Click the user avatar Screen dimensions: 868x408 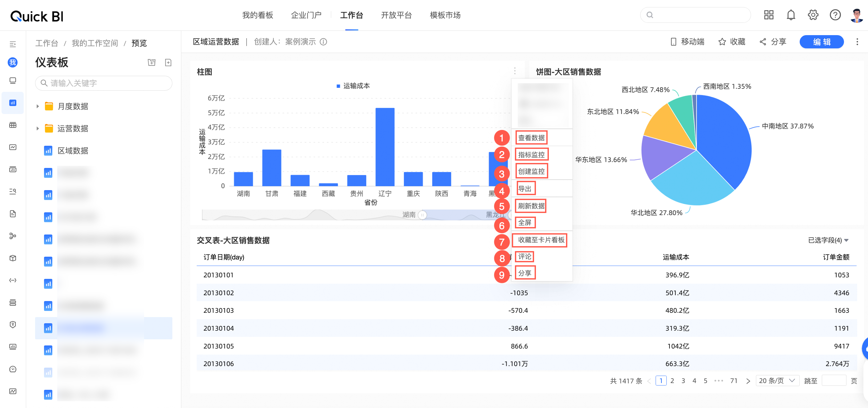(856, 15)
